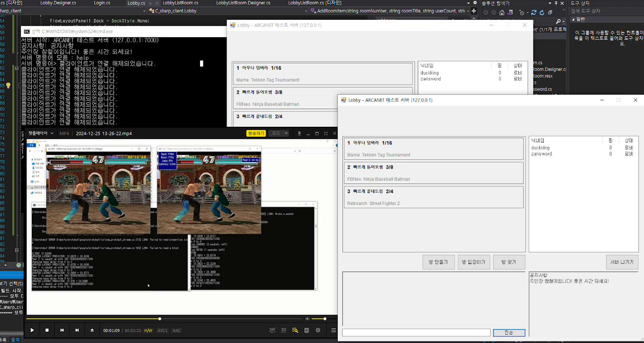Click Solution Explorer forward navigation arrow
The height and width of the screenshot is (343, 644).
(x=494, y=12)
